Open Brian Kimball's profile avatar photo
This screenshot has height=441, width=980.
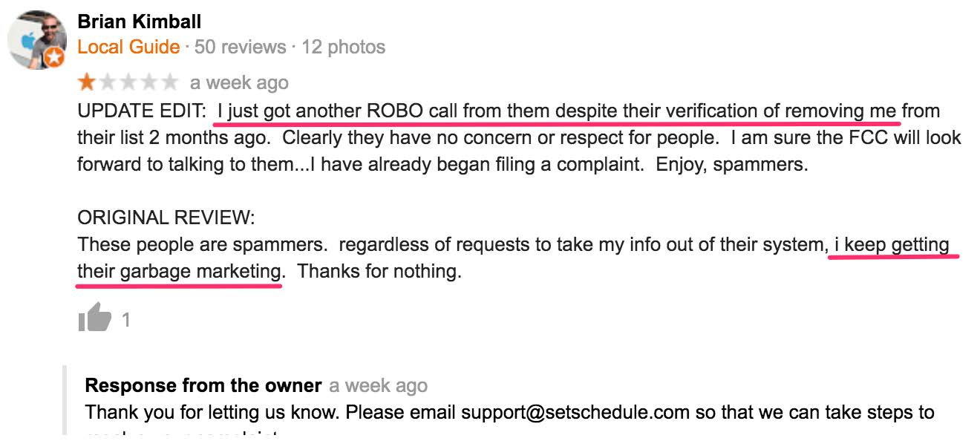[x=37, y=40]
